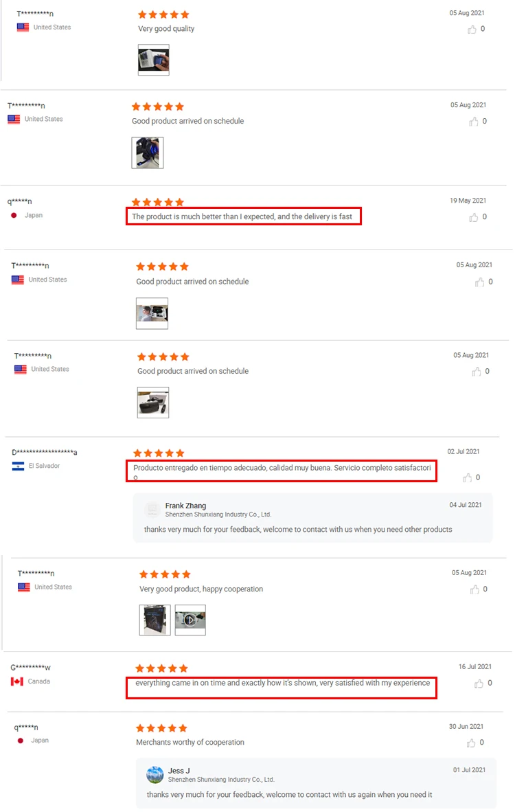
Task: Click the five-star rating of the Canada review
Action: tap(161, 668)
